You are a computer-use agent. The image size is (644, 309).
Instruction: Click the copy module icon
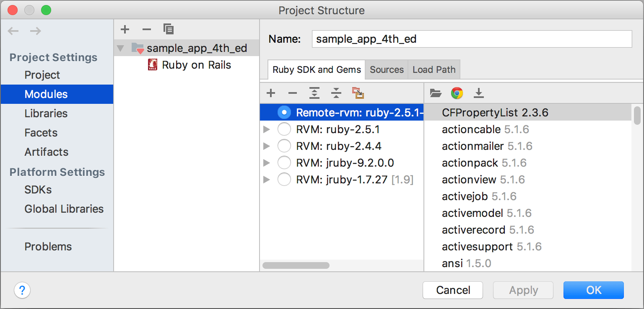(x=169, y=29)
